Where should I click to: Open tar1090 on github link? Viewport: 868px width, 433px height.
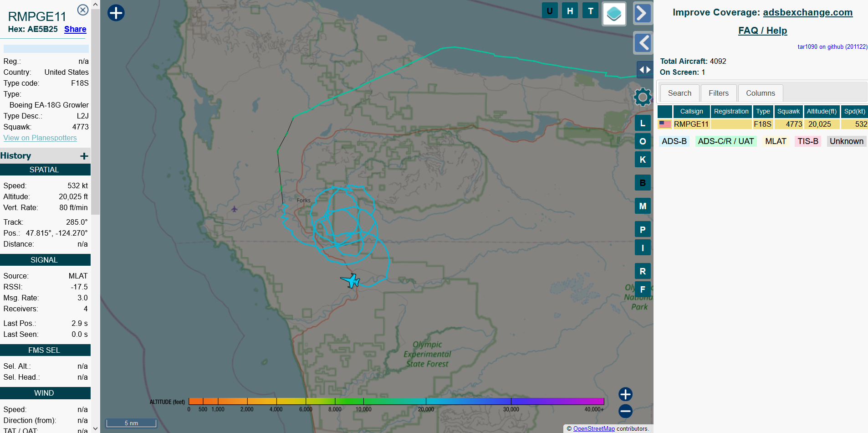click(832, 46)
